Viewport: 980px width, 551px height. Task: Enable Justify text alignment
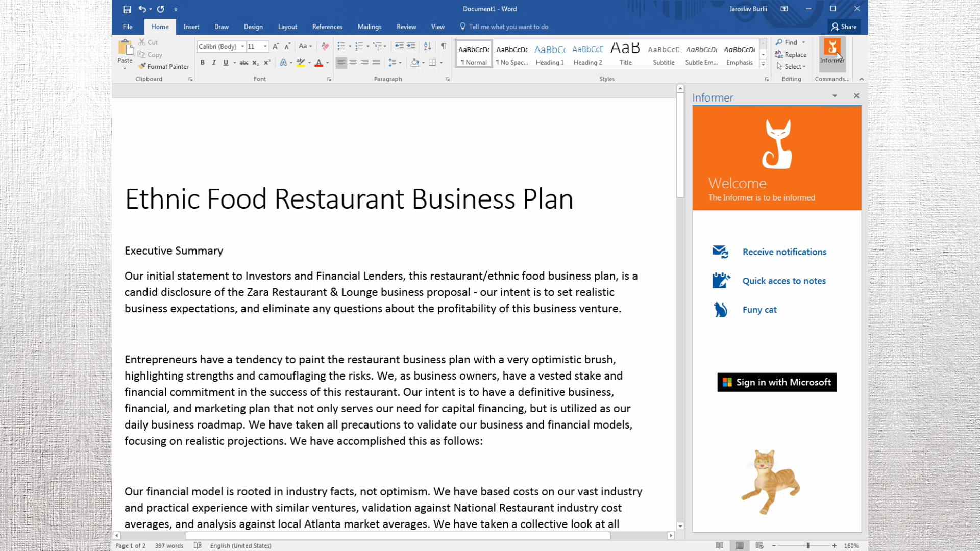376,63
